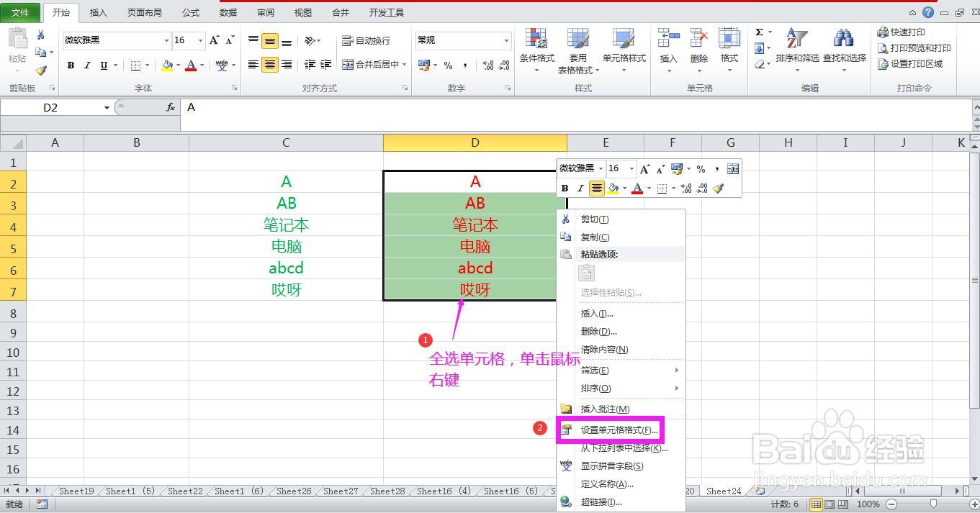The width and height of the screenshot is (980, 513).
Task: Open the ribbon font name dropdown 微软雅黑
Action: [166, 41]
